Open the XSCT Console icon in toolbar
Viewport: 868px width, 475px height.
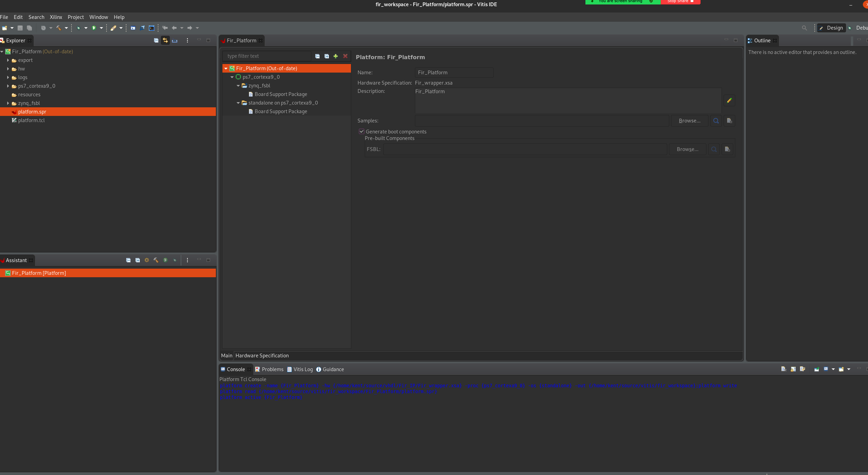133,28
